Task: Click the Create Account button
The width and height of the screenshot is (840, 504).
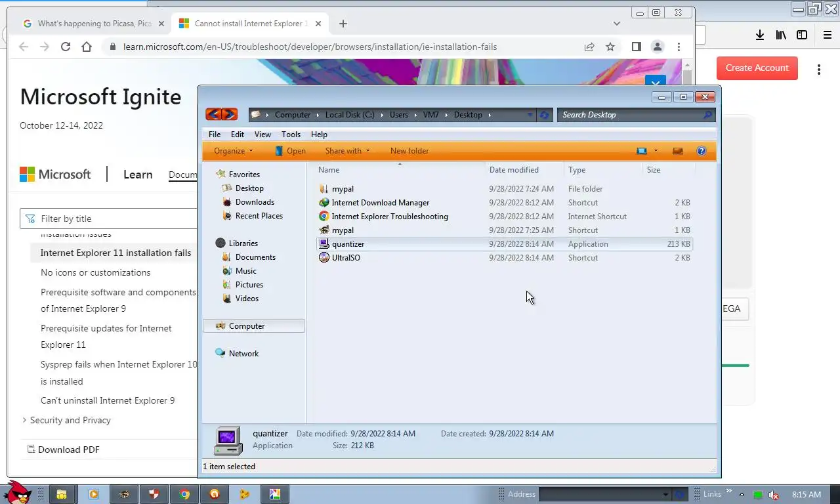Action: pyautogui.click(x=757, y=68)
